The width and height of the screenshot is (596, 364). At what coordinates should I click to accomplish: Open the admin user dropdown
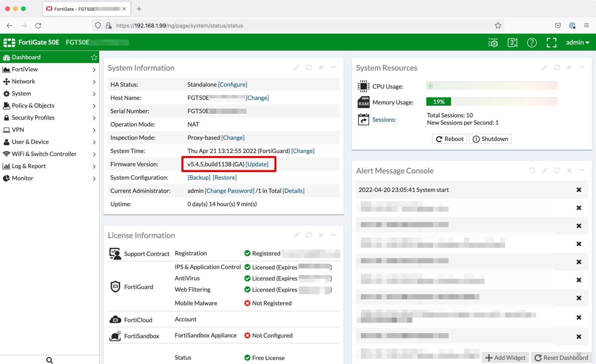point(577,43)
